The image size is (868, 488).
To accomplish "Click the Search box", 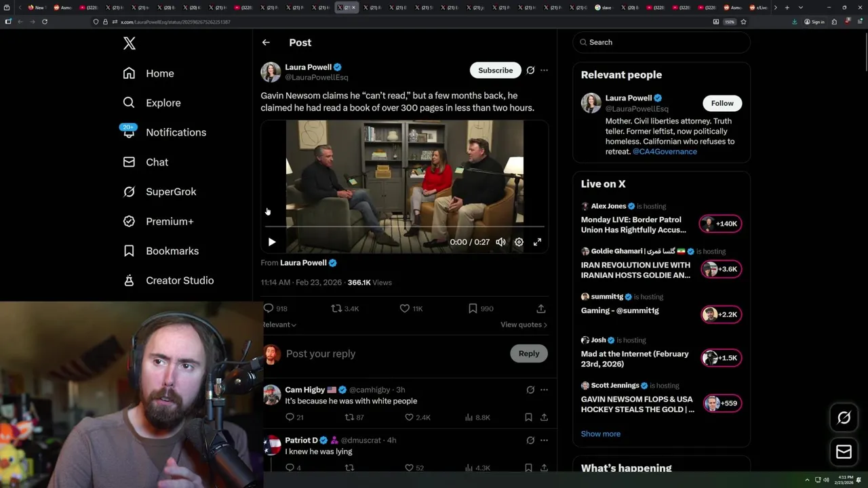I will tap(661, 42).
